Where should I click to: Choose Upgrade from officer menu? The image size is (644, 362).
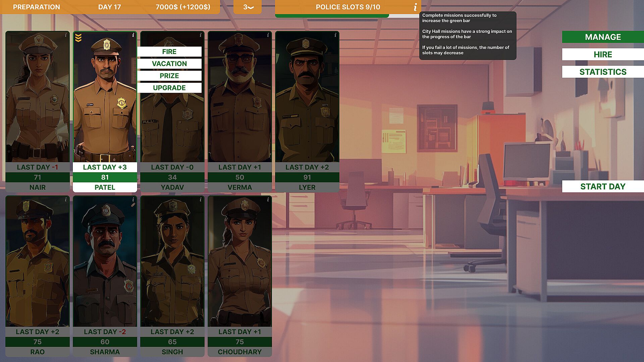pos(169,88)
